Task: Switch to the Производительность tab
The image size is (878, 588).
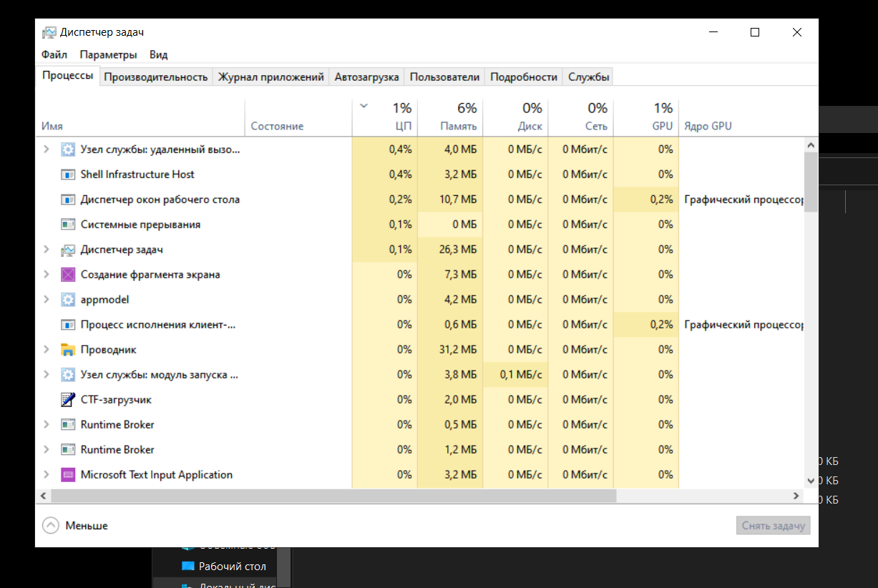Action: (x=156, y=77)
